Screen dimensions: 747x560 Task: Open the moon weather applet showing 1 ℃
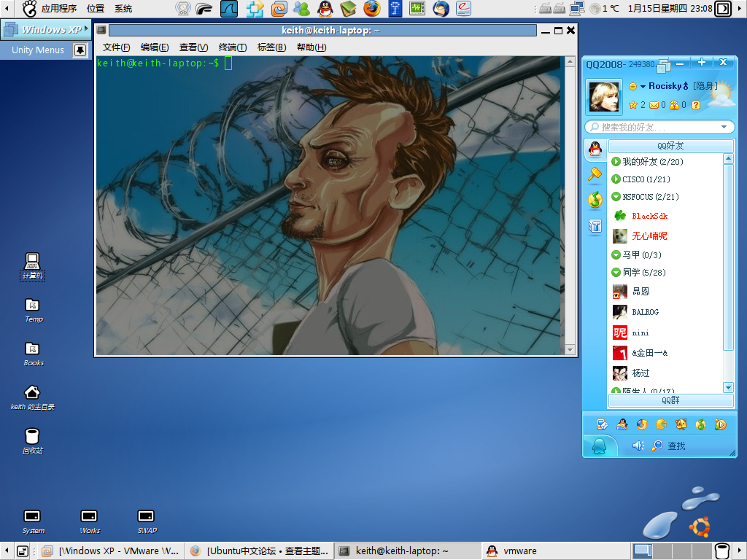tap(604, 9)
